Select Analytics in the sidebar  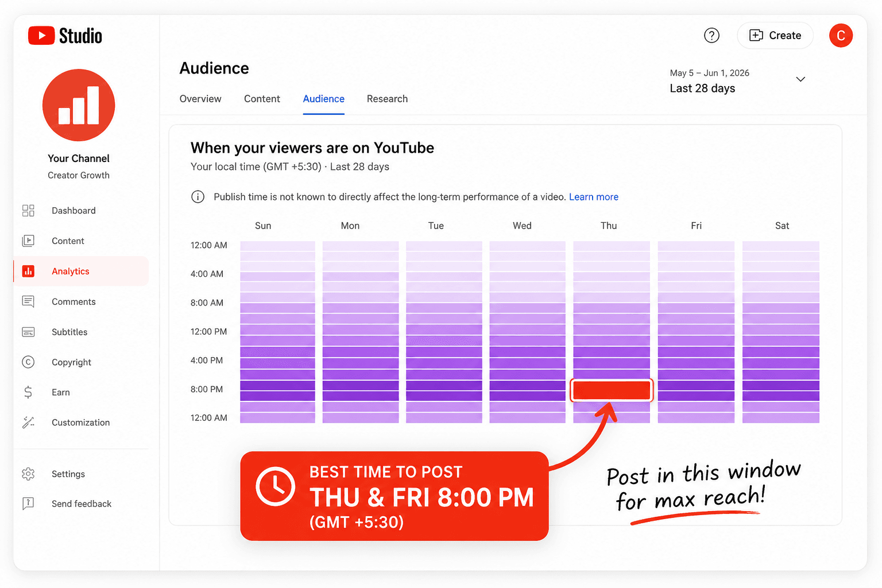pyautogui.click(x=81, y=271)
